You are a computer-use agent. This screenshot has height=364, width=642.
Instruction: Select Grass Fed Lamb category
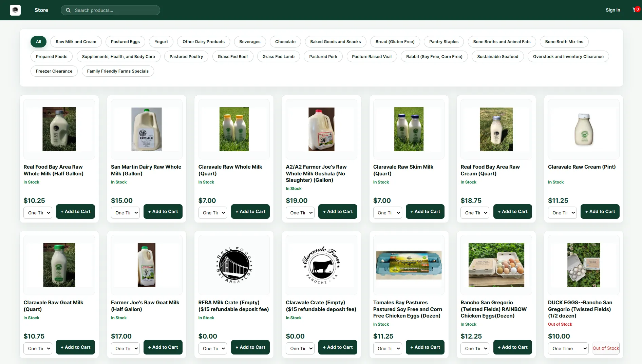click(x=279, y=57)
